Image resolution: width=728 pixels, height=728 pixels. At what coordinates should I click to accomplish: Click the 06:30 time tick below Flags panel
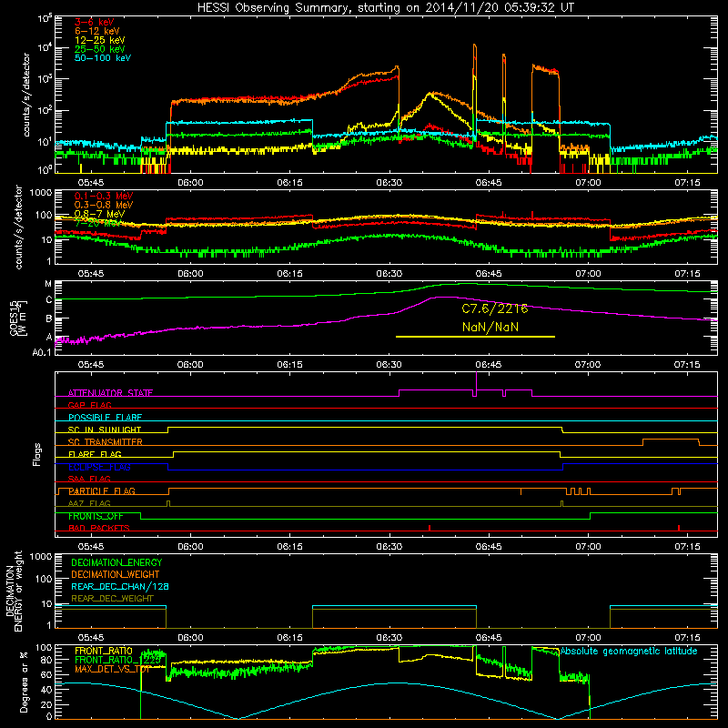[x=389, y=547]
